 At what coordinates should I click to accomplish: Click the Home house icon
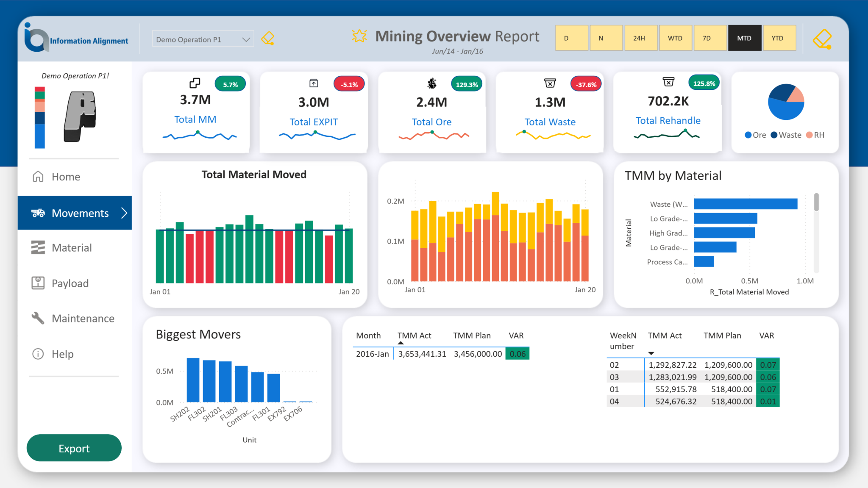click(x=38, y=176)
